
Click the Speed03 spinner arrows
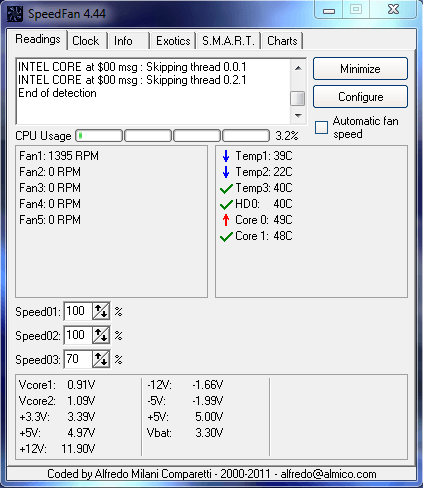coord(101,359)
